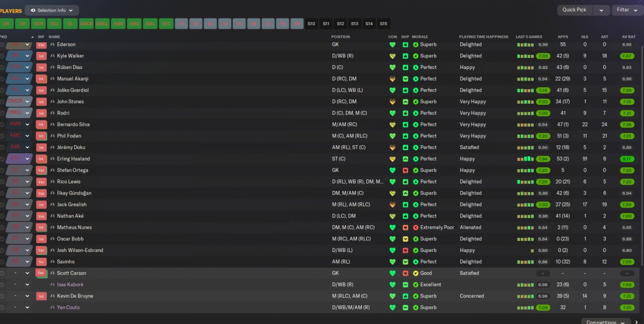This screenshot has height=324, width=644.
Task: Toggle the pick checkmark for John Stones
Action: (2, 102)
